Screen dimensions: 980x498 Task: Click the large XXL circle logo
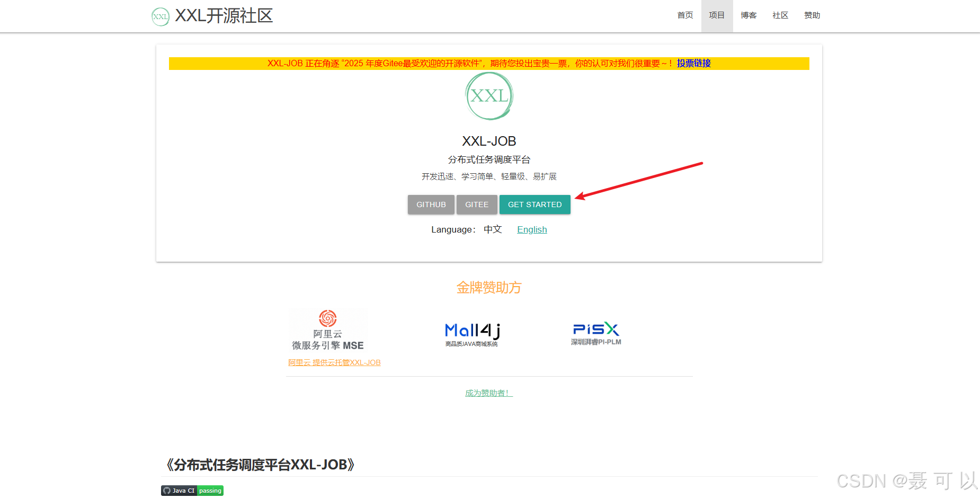click(x=489, y=96)
